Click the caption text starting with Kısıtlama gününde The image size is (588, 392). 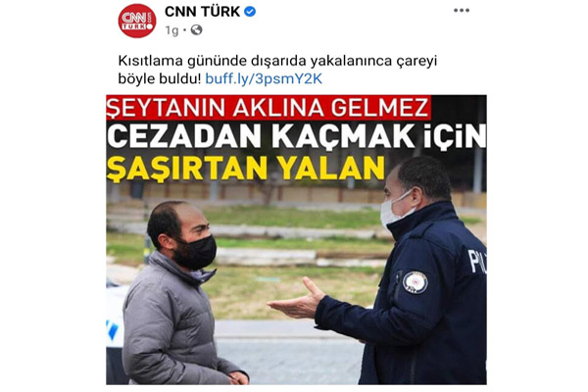pyautogui.click(x=277, y=70)
